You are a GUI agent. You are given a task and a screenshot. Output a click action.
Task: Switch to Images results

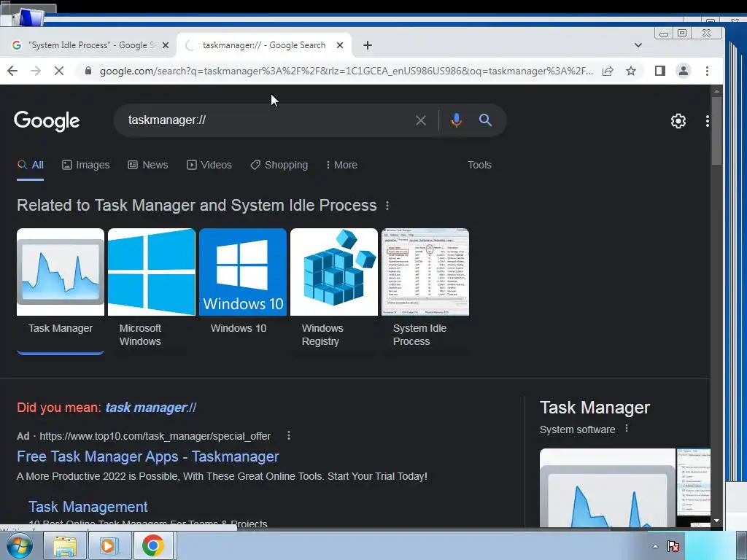pyautogui.click(x=86, y=165)
